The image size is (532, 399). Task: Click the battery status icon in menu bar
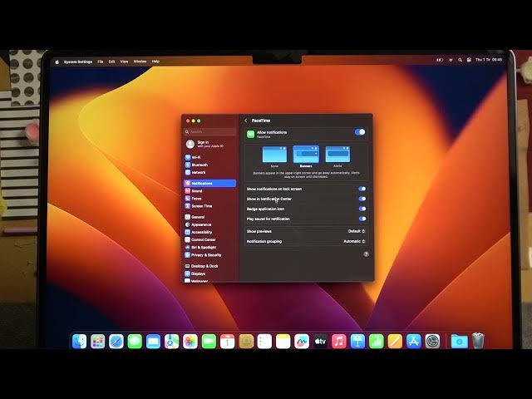coord(440,60)
